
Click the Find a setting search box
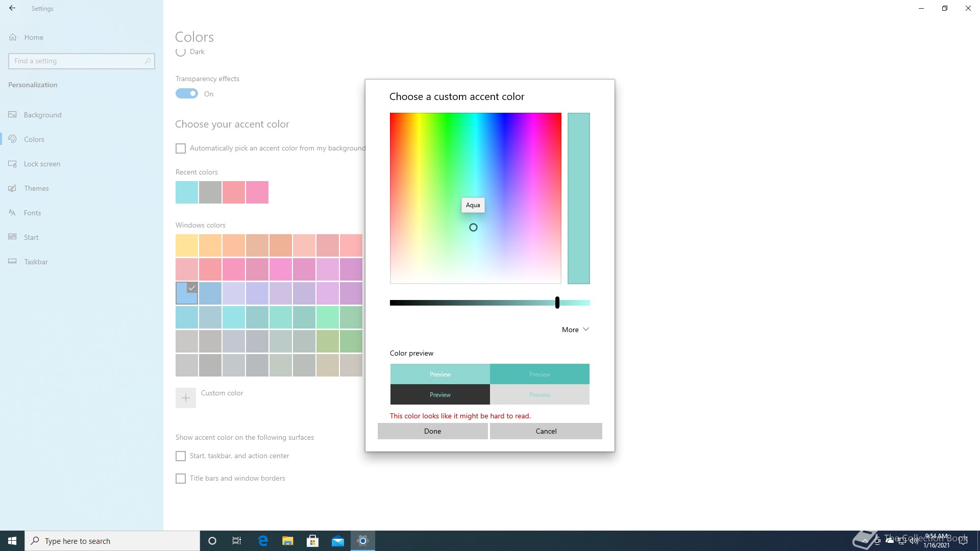point(77,61)
